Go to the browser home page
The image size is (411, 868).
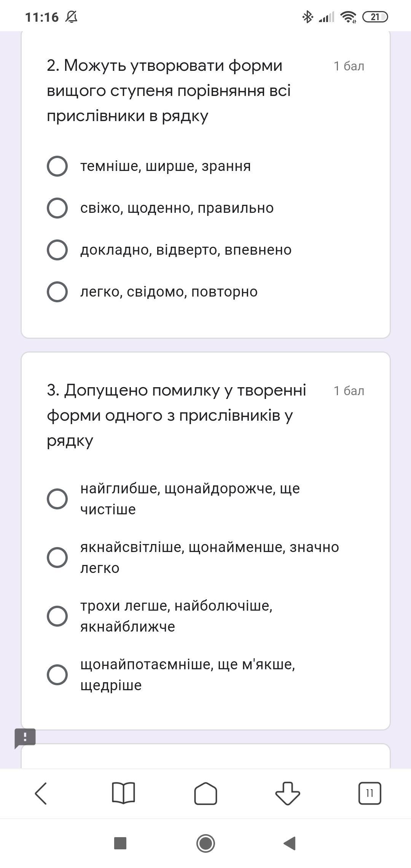click(205, 793)
